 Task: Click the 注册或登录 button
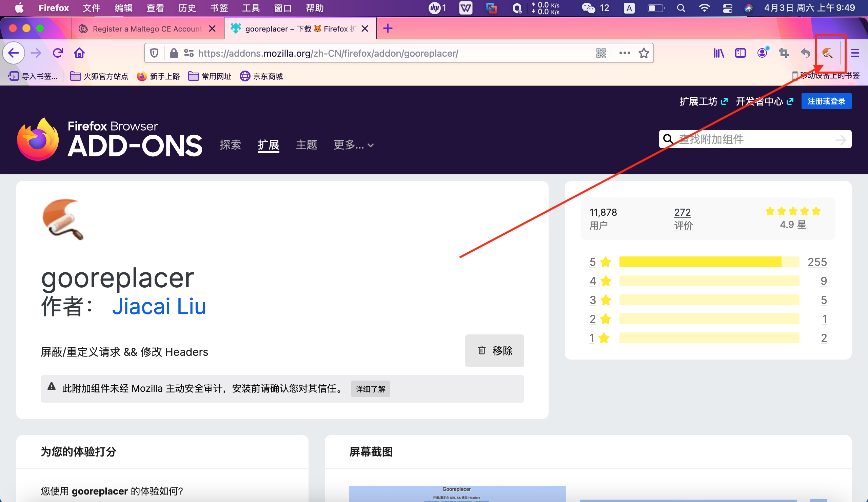(826, 101)
